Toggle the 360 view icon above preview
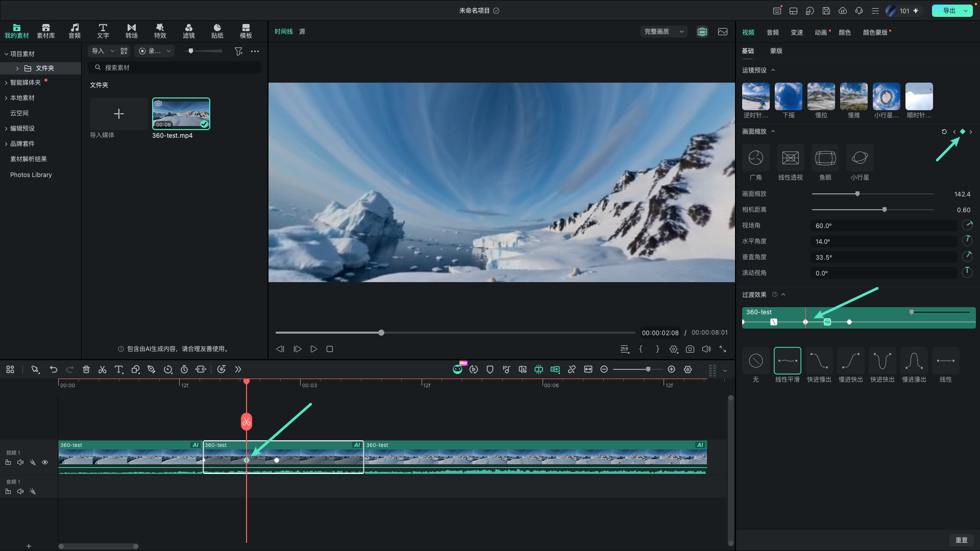The width and height of the screenshot is (980, 551). pyautogui.click(x=702, y=32)
